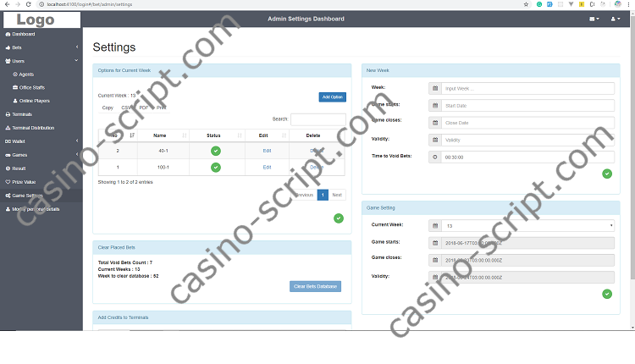Screen dimensions: 635x364
Task: Select Prize Value in sidebar
Action: 24,181
